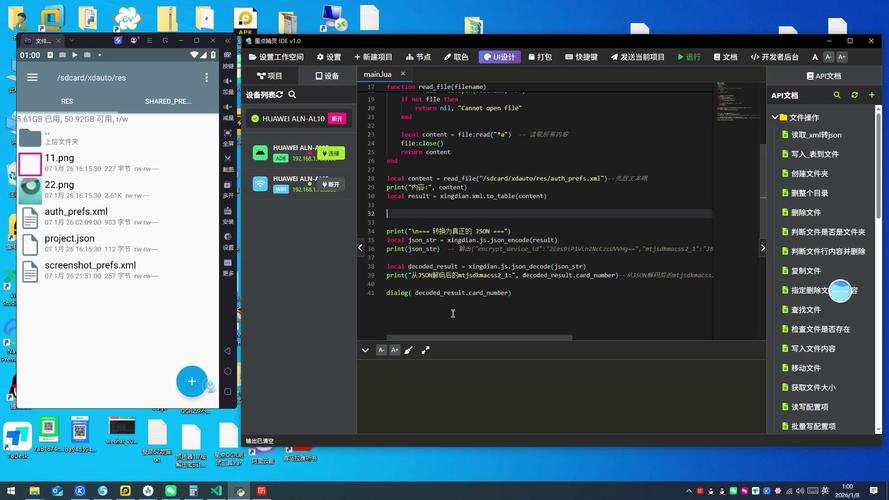Open the 删除文件 doc entry
Viewport: 889px width, 500px height.
click(801, 213)
